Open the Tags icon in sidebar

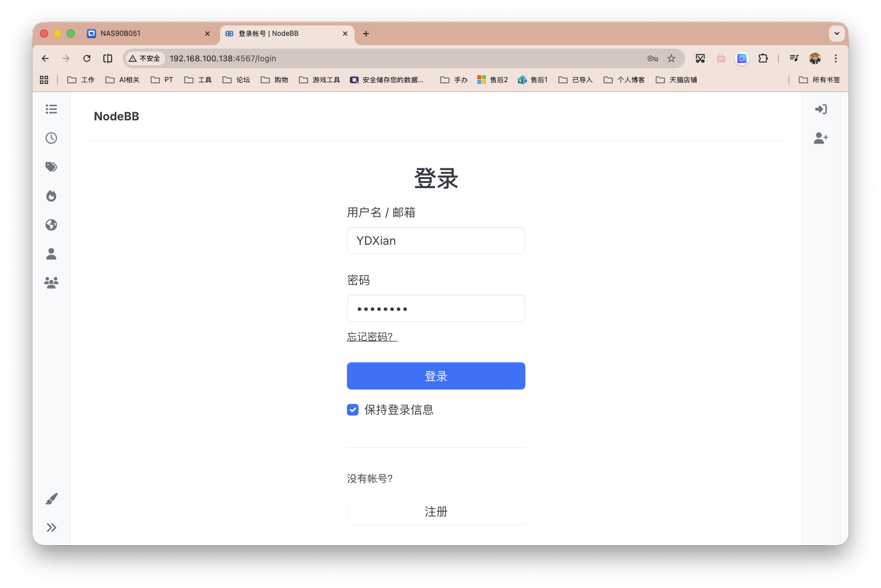point(51,167)
